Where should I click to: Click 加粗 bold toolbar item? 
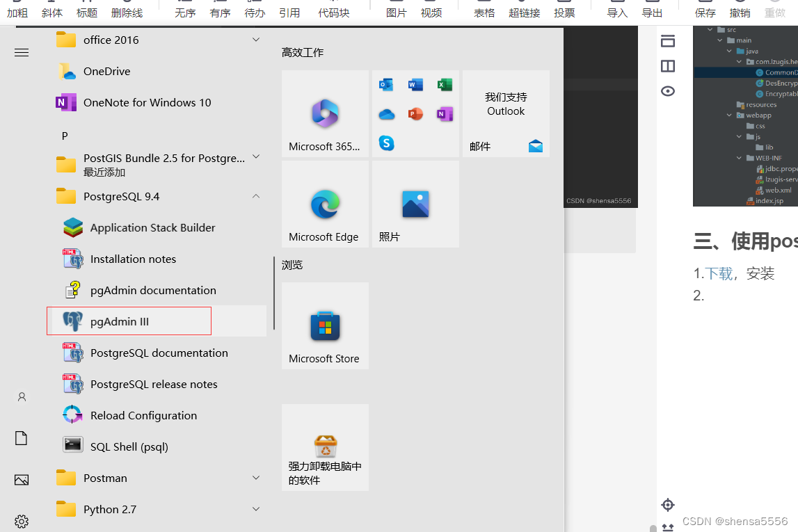click(17, 13)
